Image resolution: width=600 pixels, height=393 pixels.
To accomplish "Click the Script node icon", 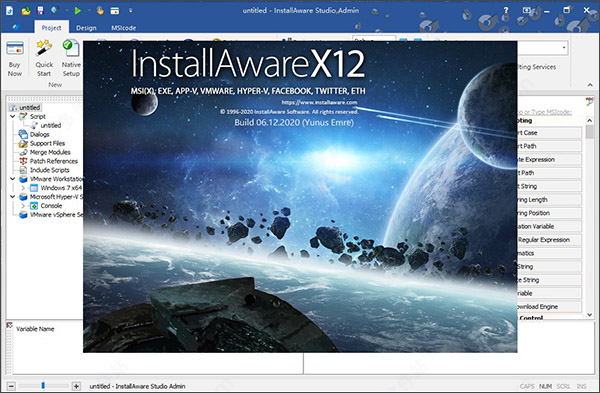I will pyautogui.click(x=23, y=116).
